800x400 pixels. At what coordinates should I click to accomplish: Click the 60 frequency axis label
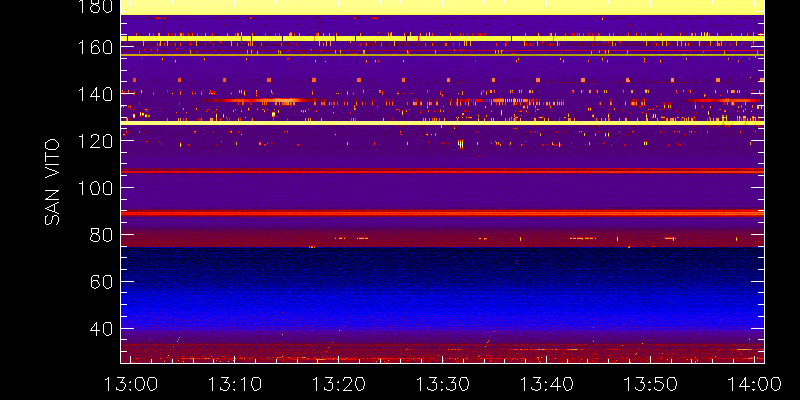[x=101, y=282]
